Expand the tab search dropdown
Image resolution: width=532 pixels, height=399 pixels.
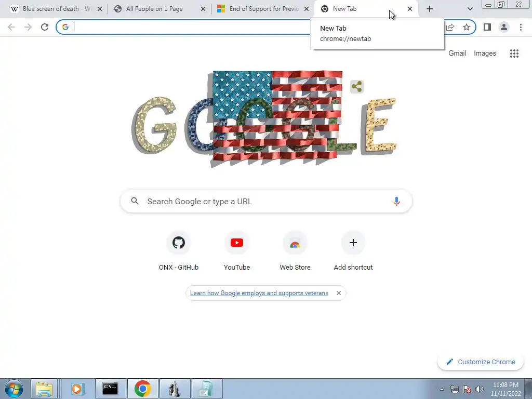(470, 9)
